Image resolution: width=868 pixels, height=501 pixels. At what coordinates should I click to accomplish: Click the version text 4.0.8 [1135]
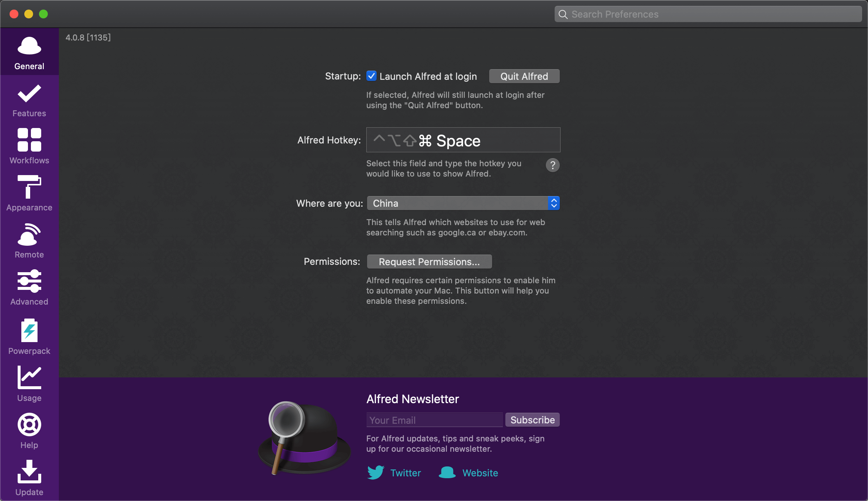tap(88, 38)
